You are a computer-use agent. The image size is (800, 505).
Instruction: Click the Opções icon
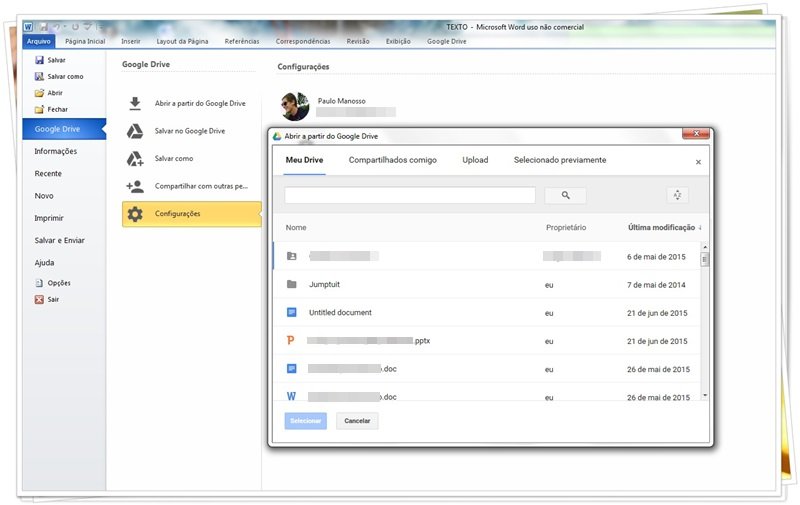click(39, 283)
